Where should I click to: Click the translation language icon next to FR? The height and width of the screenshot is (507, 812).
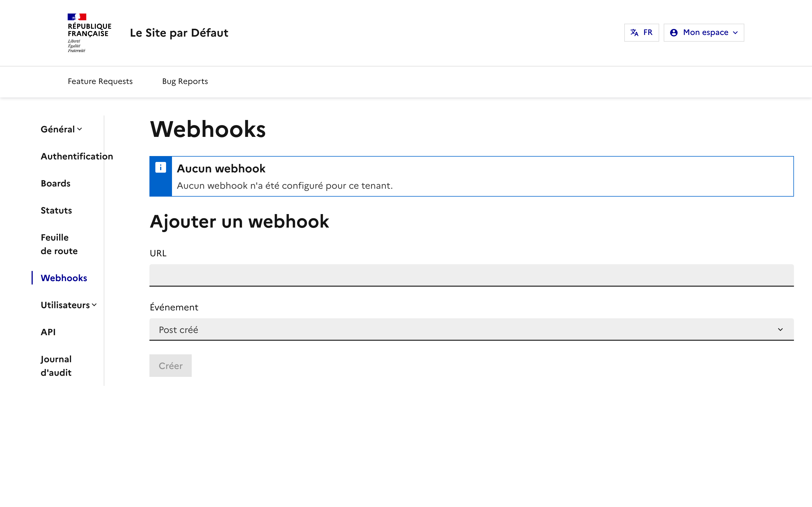634,32
